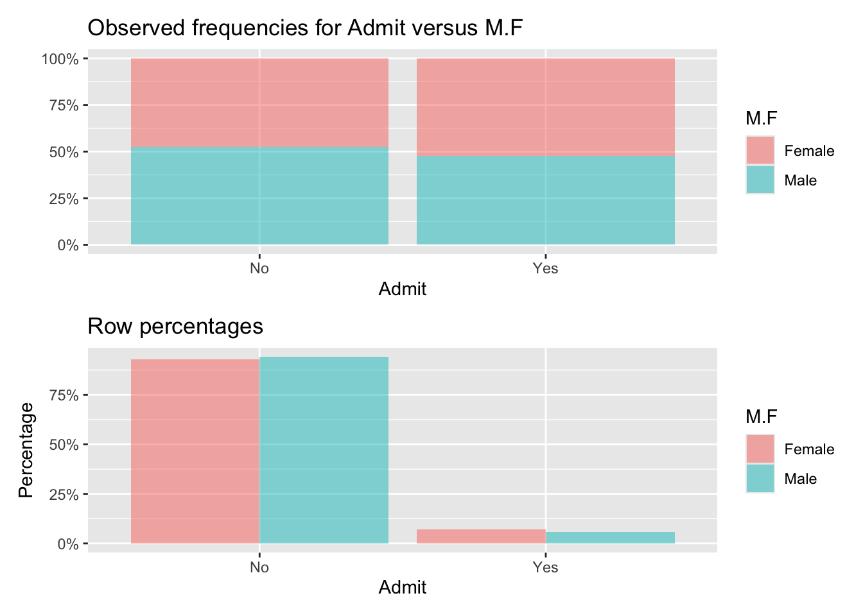
Task: Select the Female segment of the stacked Yes bar
Action: click(x=545, y=107)
